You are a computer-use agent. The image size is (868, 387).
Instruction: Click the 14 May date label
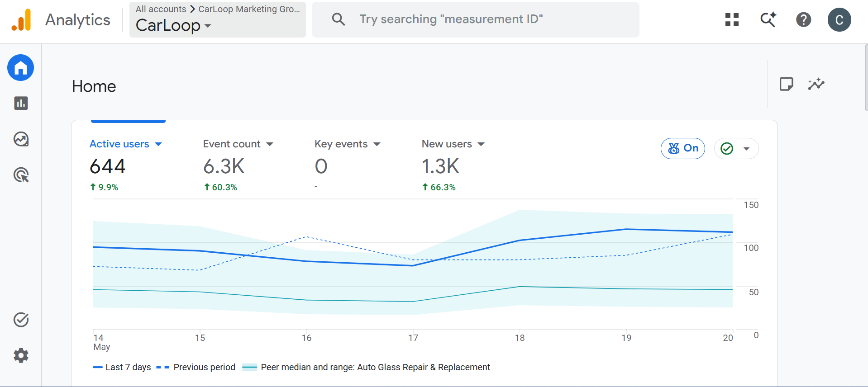(102, 342)
